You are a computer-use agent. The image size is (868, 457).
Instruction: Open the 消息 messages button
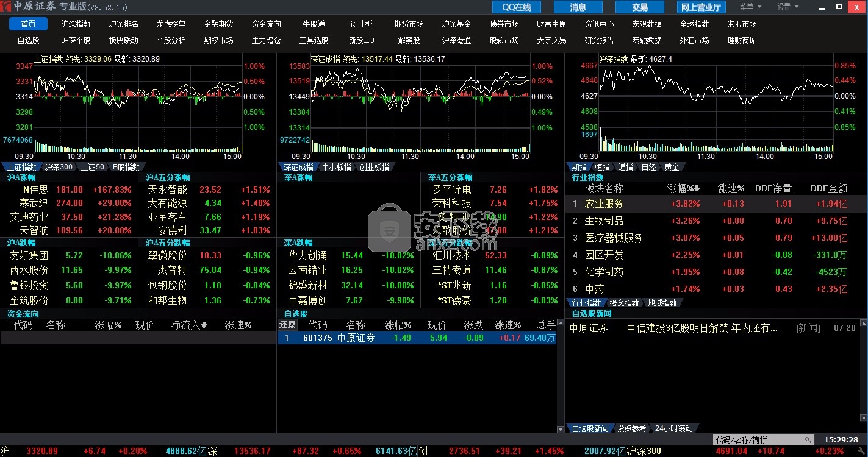click(x=578, y=7)
